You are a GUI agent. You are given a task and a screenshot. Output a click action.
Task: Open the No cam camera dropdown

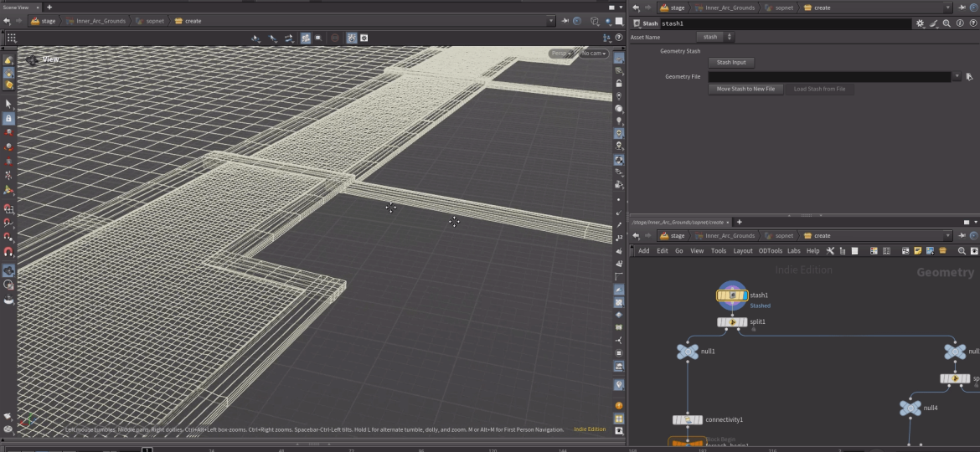click(x=593, y=54)
